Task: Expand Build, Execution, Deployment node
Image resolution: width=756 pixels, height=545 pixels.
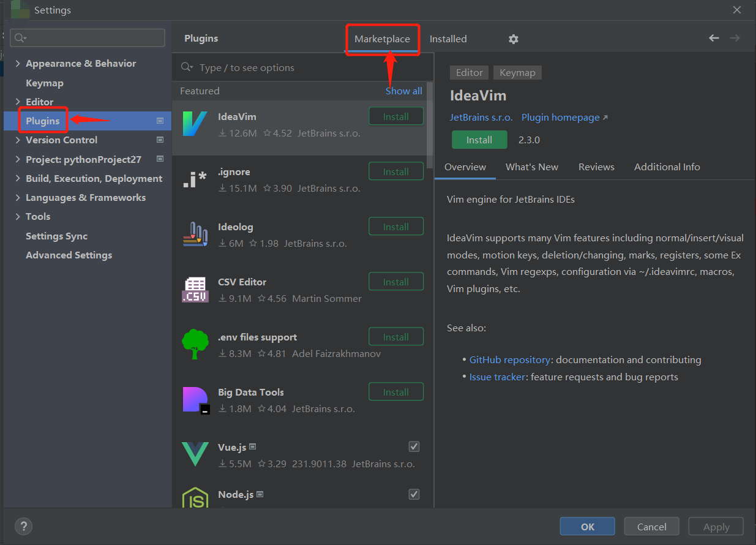Action: click(18, 179)
